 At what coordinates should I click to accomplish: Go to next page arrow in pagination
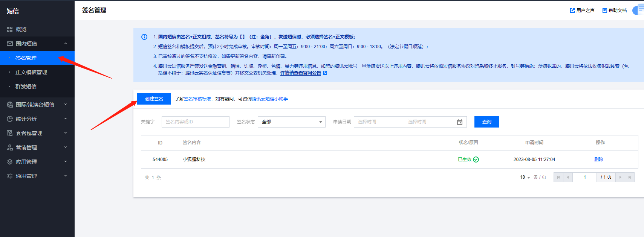click(x=620, y=177)
